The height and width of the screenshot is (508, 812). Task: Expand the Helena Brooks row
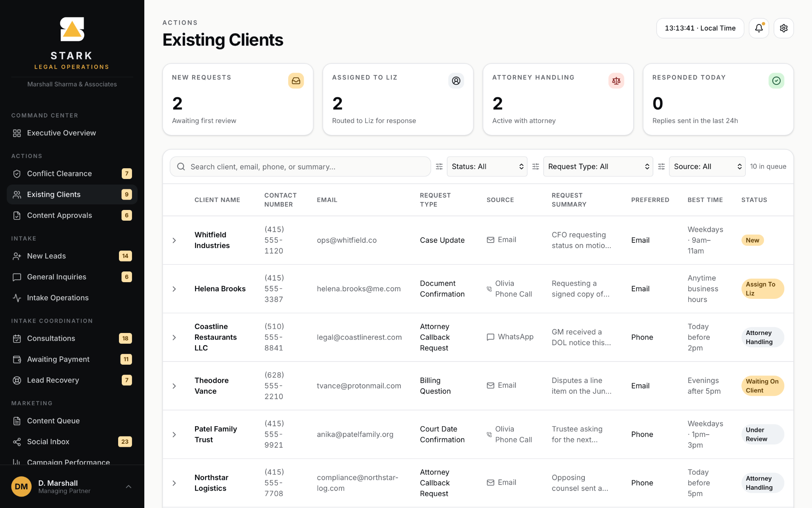tap(174, 289)
